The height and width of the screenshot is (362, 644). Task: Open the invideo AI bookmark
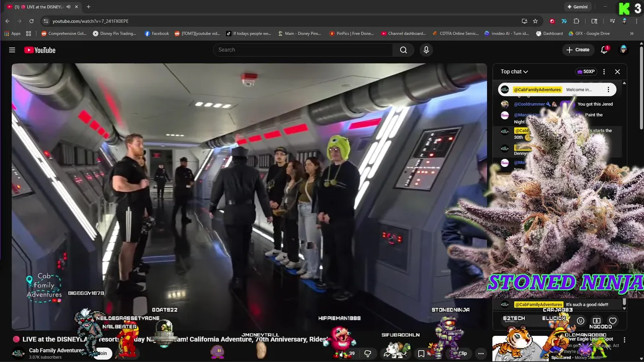(507, 34)
